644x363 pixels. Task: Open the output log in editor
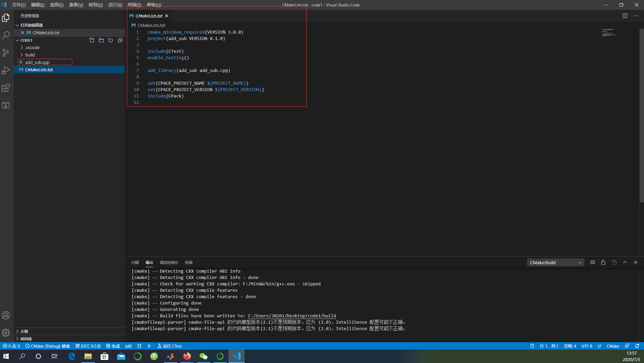click(614, 263)
